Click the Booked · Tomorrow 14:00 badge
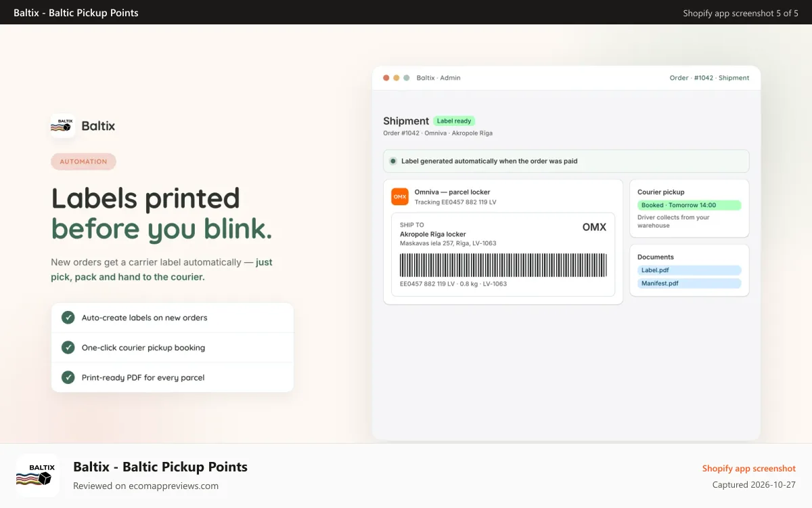Viewport: 812px width, 508px height. point(690,205)
